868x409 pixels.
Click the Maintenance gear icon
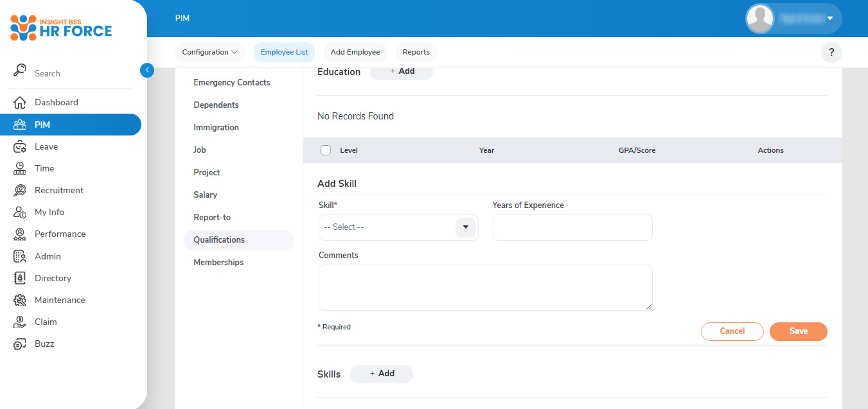click(20, 300)
